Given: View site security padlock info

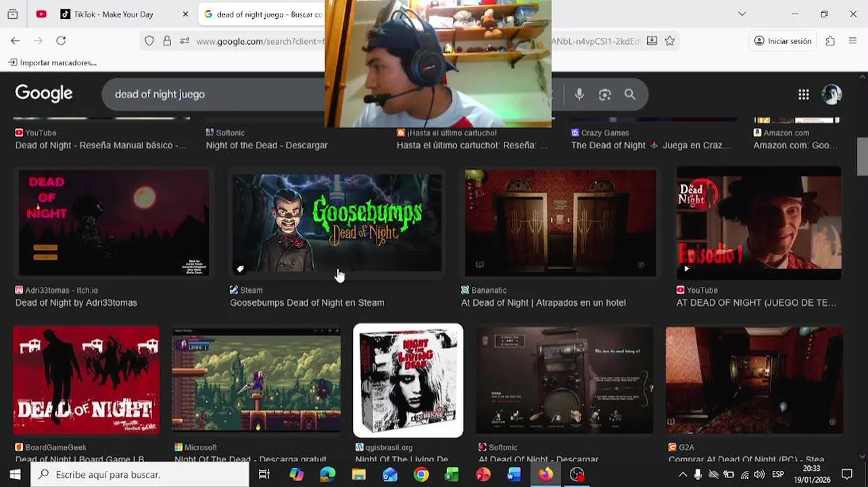Looking at the screenshot, I should 167,41.
